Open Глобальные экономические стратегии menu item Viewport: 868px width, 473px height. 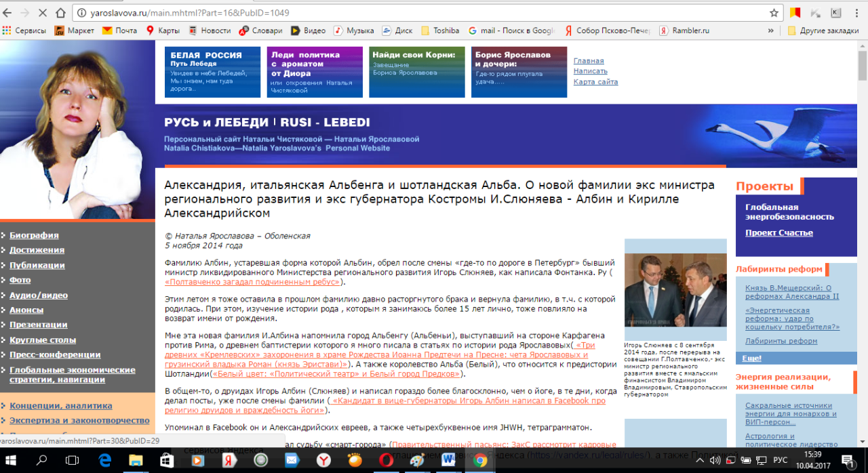point(73,375)
